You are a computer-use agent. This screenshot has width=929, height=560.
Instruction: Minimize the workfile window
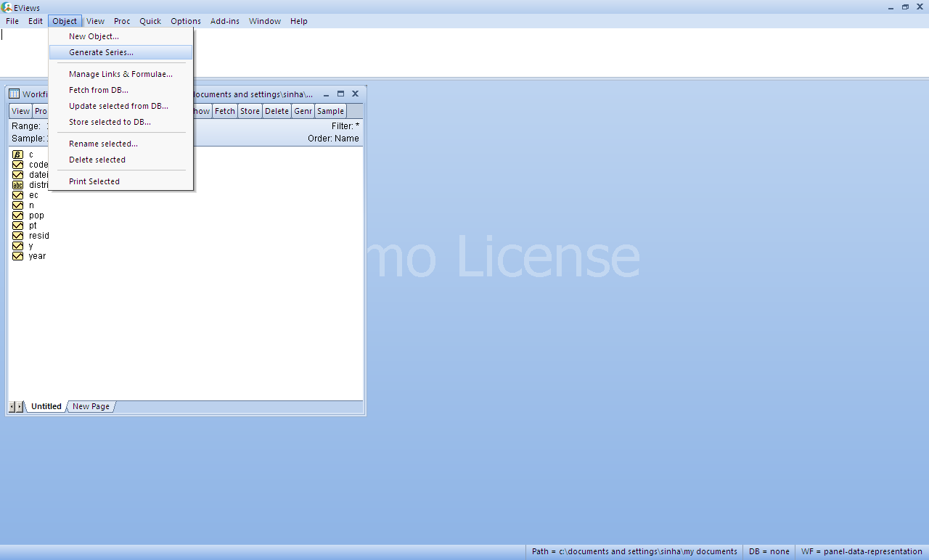pyautogui.click(x=326, y=94)
